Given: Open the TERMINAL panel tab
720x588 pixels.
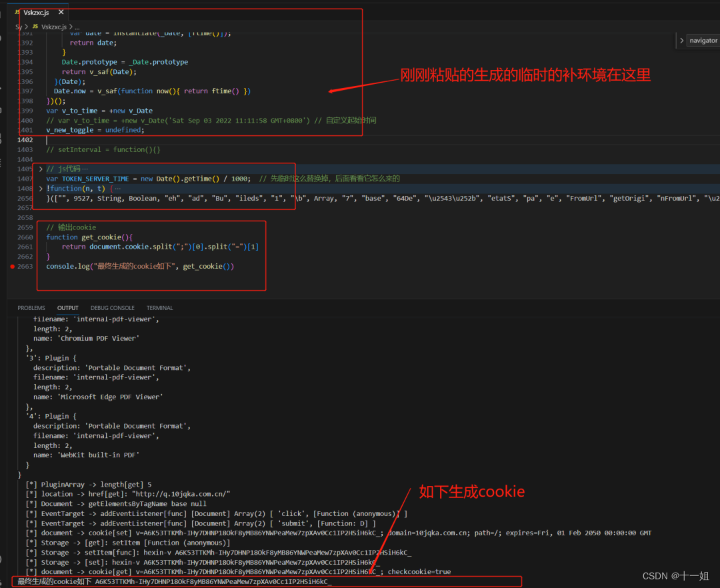Looking at the screenshot, I should click(x=159, y=308).
